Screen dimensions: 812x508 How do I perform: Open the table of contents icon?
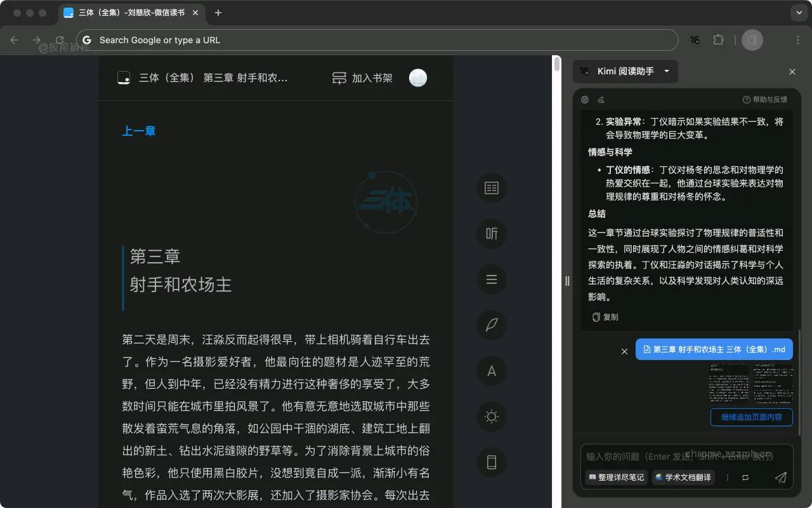[492, 188]
